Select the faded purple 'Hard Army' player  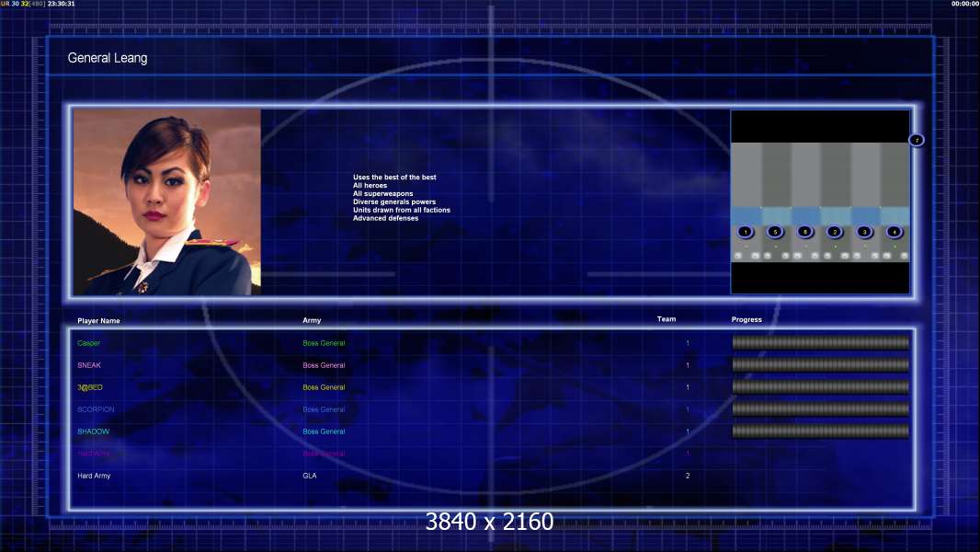94,454
